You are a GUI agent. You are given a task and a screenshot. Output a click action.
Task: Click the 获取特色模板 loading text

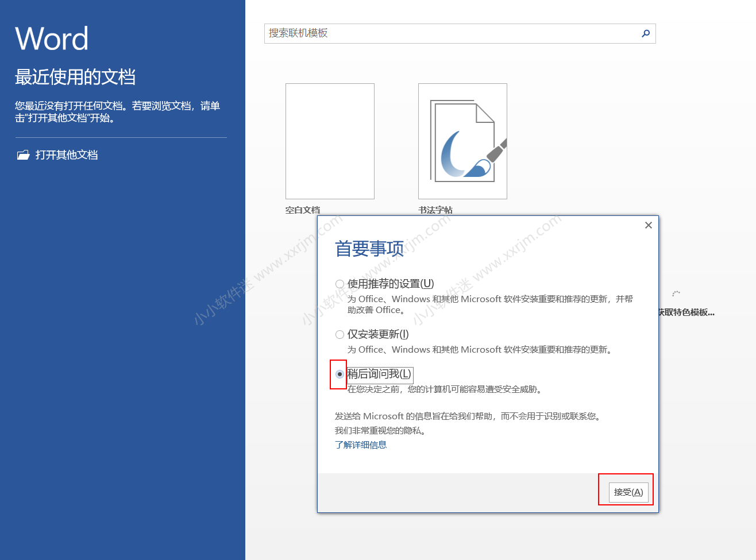click(686, 312)
